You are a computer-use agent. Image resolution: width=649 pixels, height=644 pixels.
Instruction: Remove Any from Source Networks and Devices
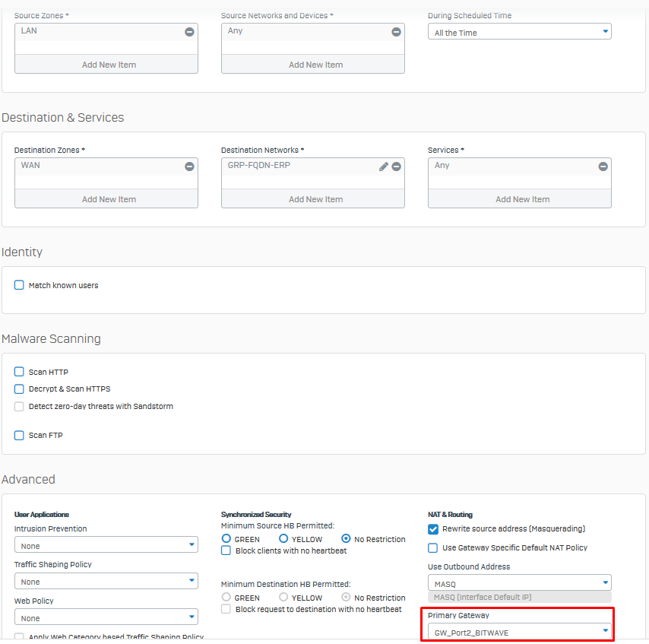click(396, 32)
